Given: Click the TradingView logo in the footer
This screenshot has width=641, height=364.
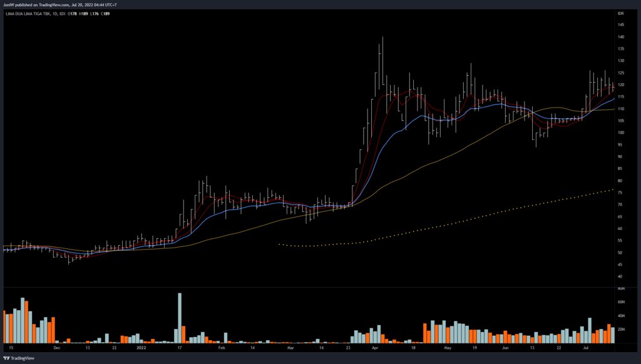Looking at the screenshot, I should [x=19, y=358].
